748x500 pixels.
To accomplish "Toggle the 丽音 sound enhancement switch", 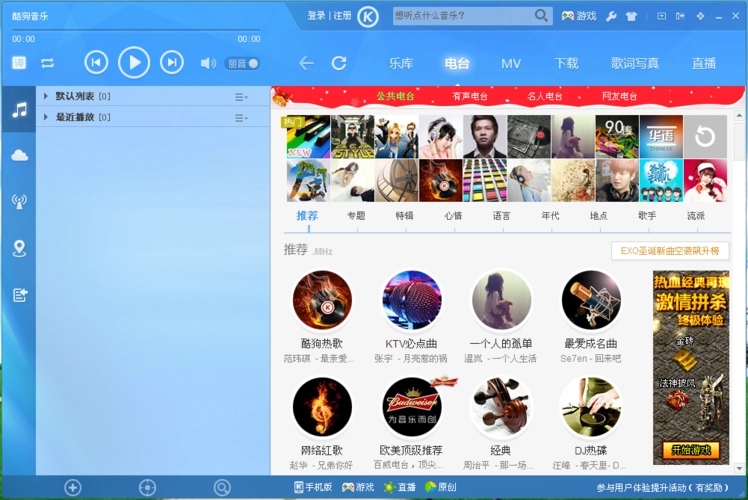I will 243,63.
